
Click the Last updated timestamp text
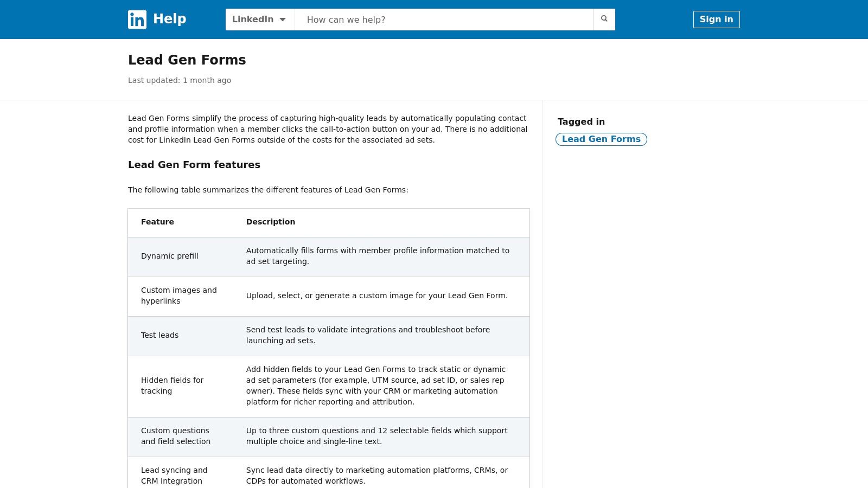[180, 80]
